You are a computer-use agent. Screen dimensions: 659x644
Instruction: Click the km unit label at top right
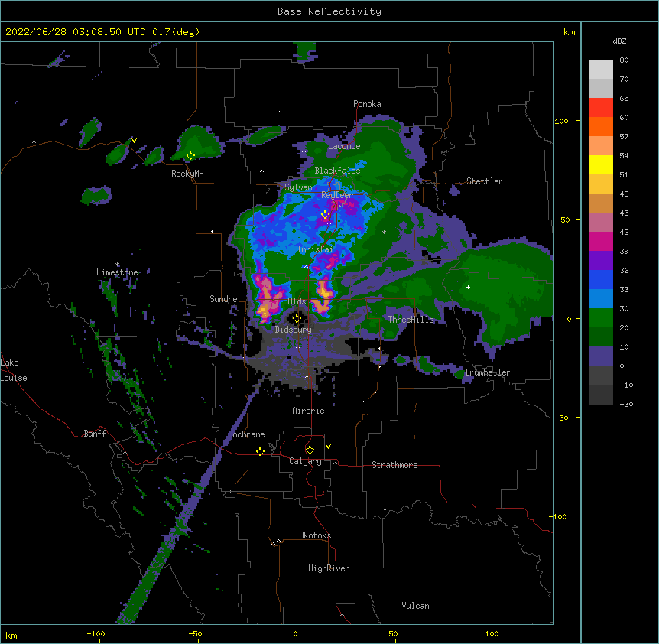(x=570, y=32)
